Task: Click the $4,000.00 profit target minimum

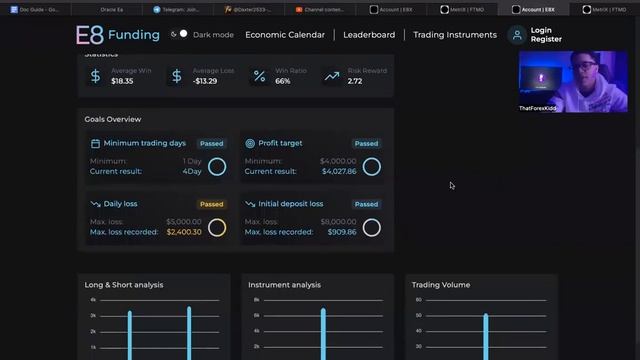Action: [338, 161]
